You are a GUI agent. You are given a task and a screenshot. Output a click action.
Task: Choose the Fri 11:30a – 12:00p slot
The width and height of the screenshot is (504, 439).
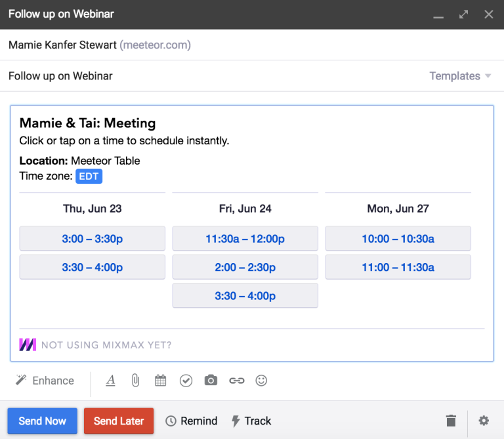coord(245,238)
